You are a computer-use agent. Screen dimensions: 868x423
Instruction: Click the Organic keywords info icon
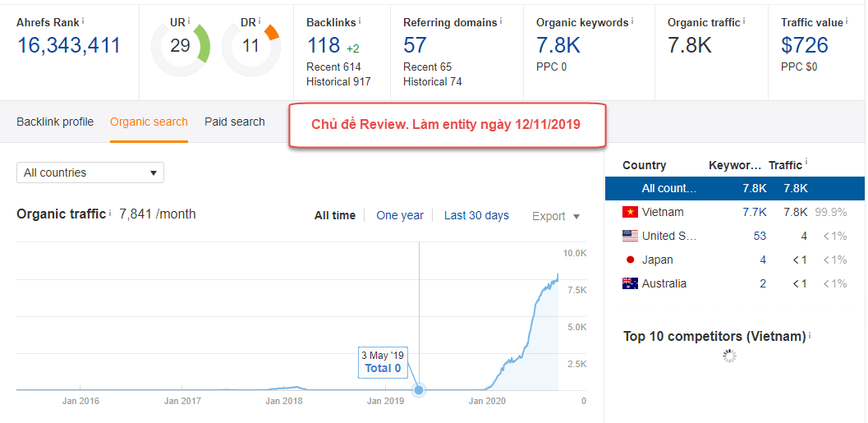[632, 21]
